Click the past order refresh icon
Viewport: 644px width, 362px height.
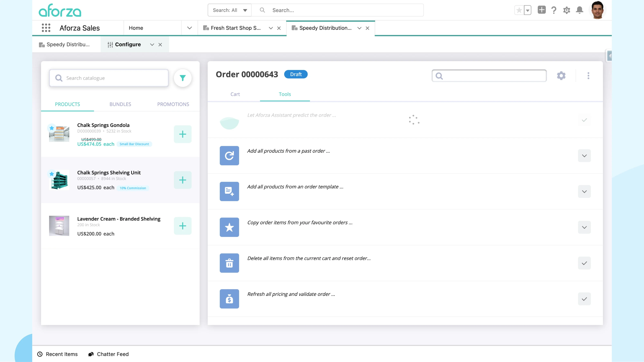229,156
